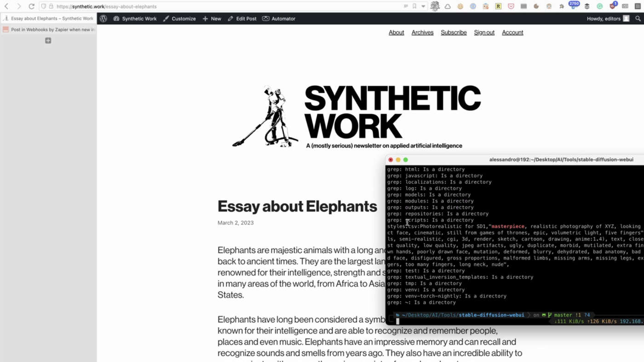Go back to the previous page
Screen dimensions: 644x362
click(x=6, y=6)
